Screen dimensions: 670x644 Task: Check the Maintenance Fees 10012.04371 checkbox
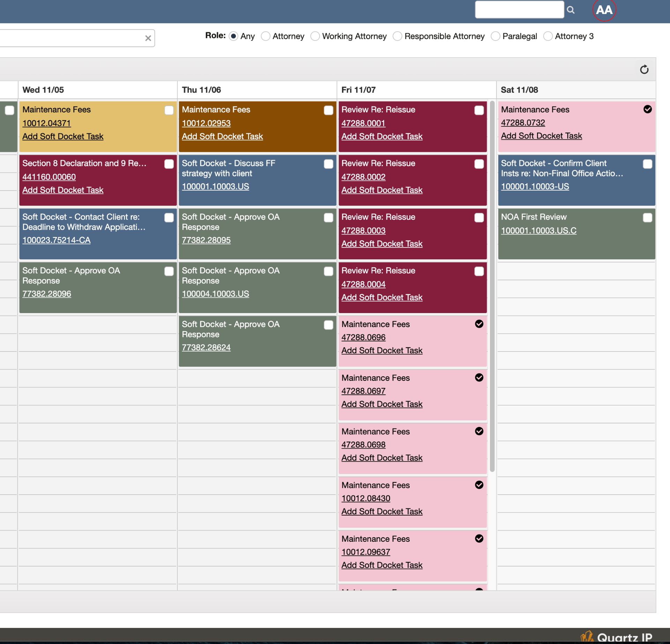click(169, 110)
